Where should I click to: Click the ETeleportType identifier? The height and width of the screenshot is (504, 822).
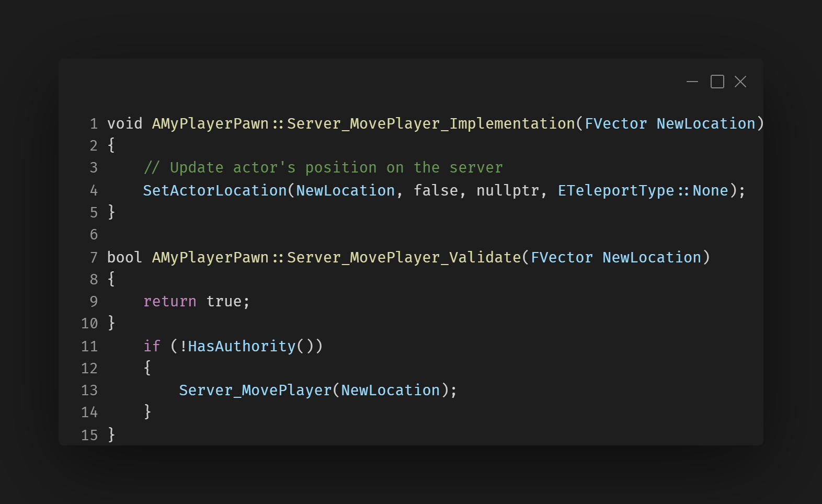616,191
